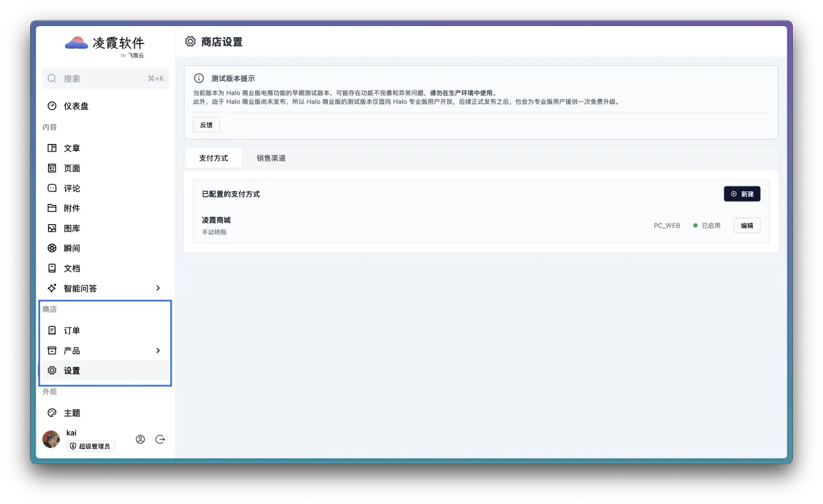Screen dimensions: 823x504
Task: Open the 页面 pages icon
Action: click(52, 168)
